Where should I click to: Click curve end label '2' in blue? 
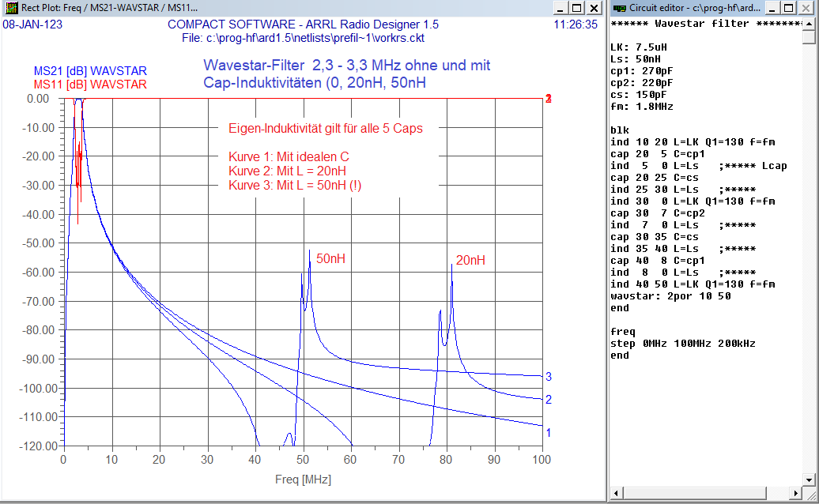tap(549, 400)
